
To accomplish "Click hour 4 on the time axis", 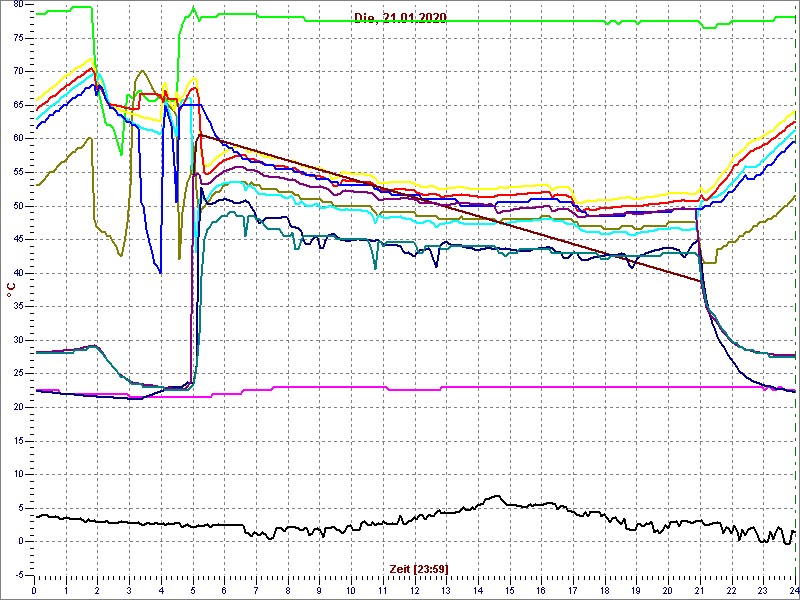I will (161, 589).
